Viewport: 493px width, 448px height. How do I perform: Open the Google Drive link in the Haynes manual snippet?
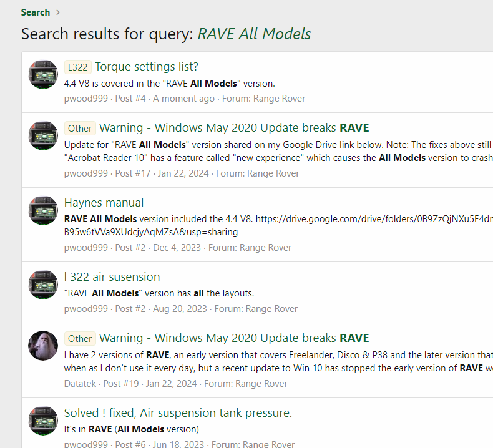click(x=374, y=219)
